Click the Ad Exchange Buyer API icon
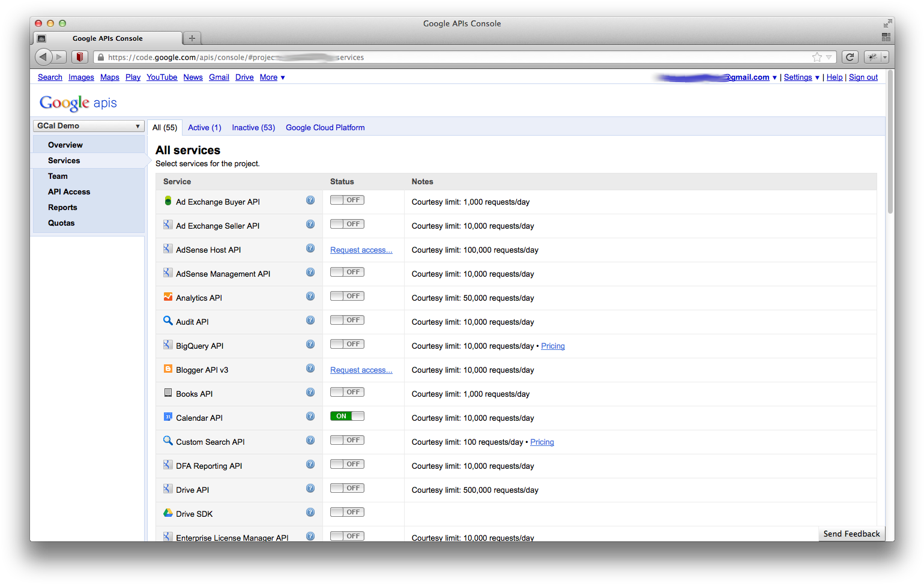924x584 pixels. point(168,200)
